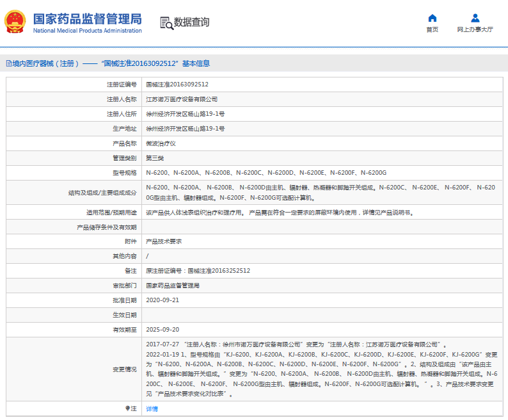Click the document icon before 境内医疗器械
Viewport: 508px width, 420px height.
[9, 63]
